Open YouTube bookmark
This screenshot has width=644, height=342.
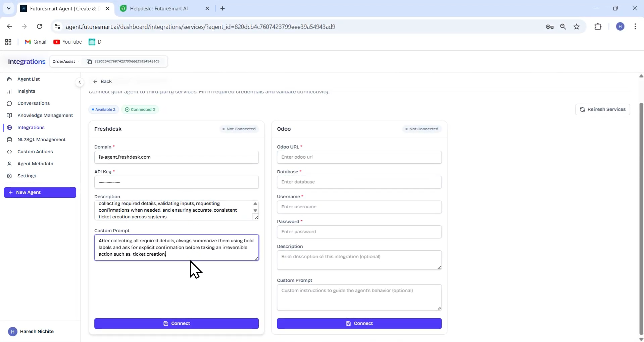tap(67, 42)
